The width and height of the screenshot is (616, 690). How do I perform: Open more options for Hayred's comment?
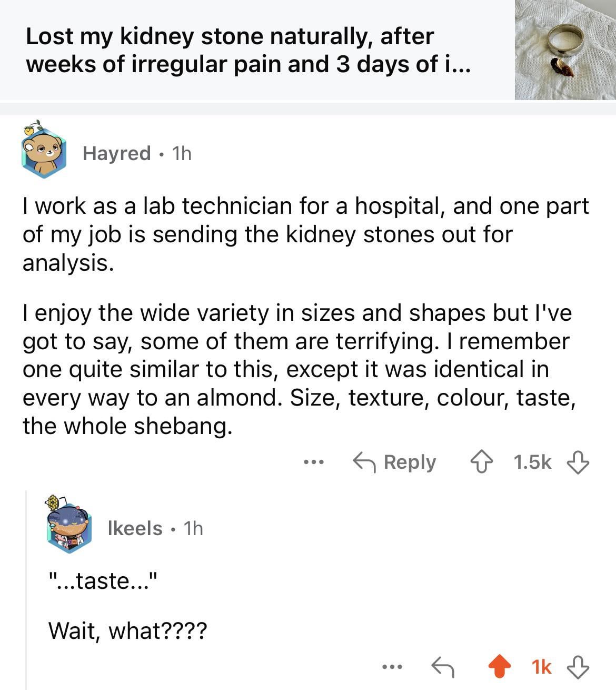coord(314,462)
